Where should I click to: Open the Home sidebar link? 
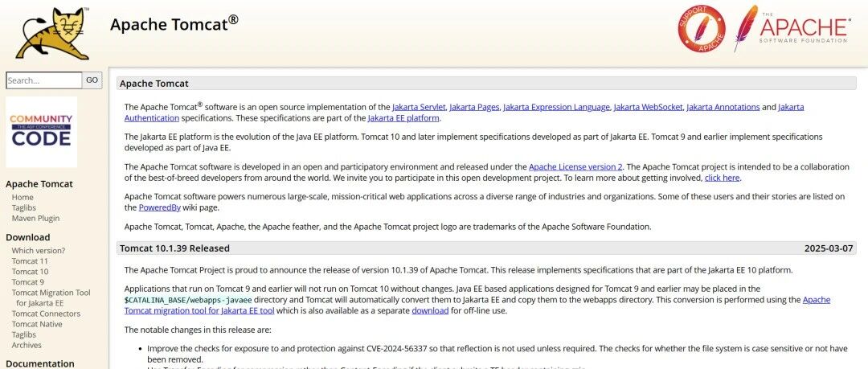(x=23, y=197)
